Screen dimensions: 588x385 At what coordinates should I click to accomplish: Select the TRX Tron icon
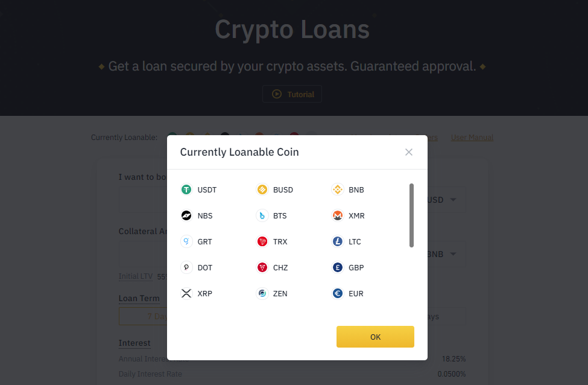coord(262,241)
